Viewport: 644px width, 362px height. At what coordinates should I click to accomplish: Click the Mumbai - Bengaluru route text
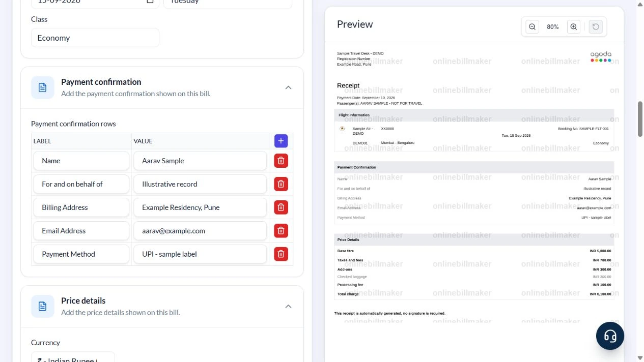click(398, 143)
